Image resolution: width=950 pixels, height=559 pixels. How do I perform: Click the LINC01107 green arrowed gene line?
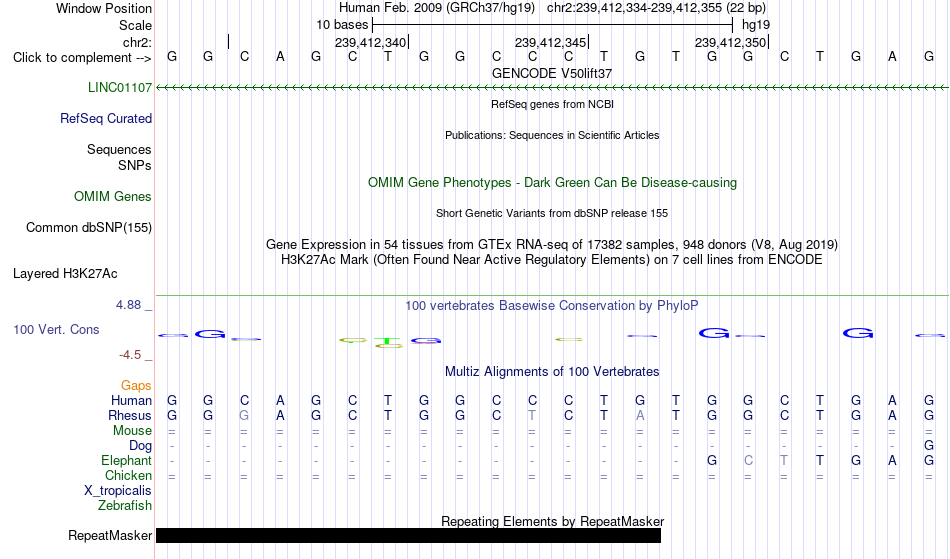(552, 88)
